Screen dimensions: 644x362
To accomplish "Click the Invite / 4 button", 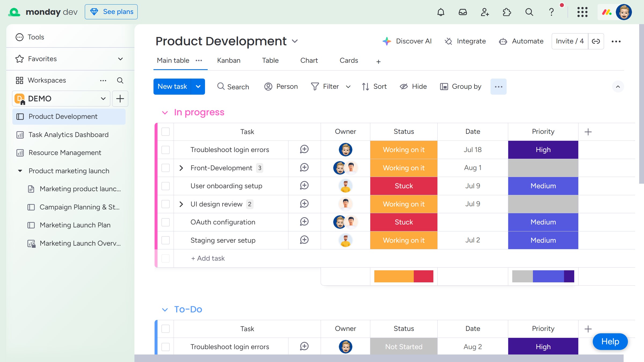I will click(570, 41).
